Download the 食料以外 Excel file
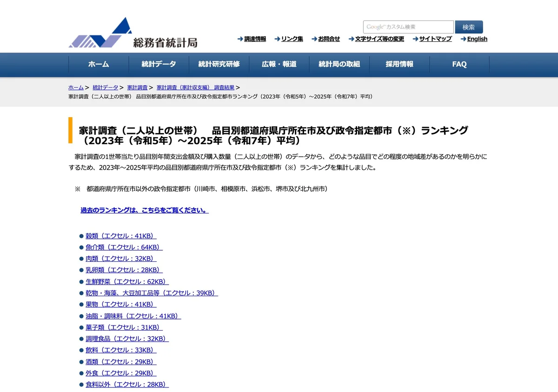Viewport: 558px width, 392px height. (127, 385)
